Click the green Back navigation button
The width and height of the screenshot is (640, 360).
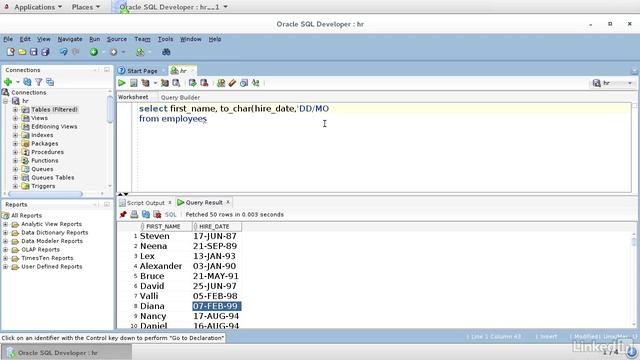click(x=94, y=52)
